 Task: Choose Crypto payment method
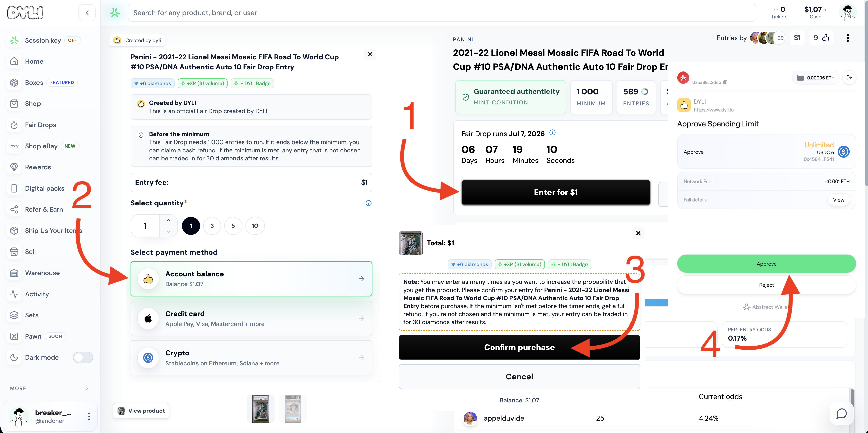click(x=251, y=358)
